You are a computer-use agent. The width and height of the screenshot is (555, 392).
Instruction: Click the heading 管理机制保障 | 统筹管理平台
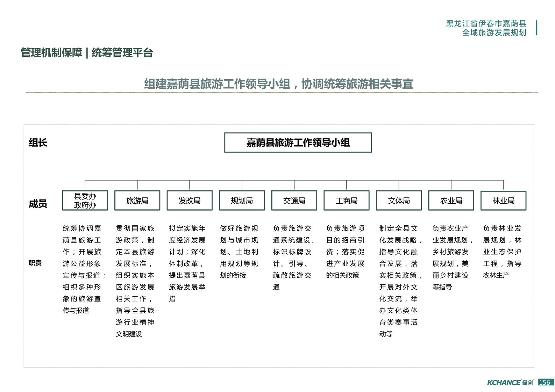pyautogui.click(x=87, y=53)
